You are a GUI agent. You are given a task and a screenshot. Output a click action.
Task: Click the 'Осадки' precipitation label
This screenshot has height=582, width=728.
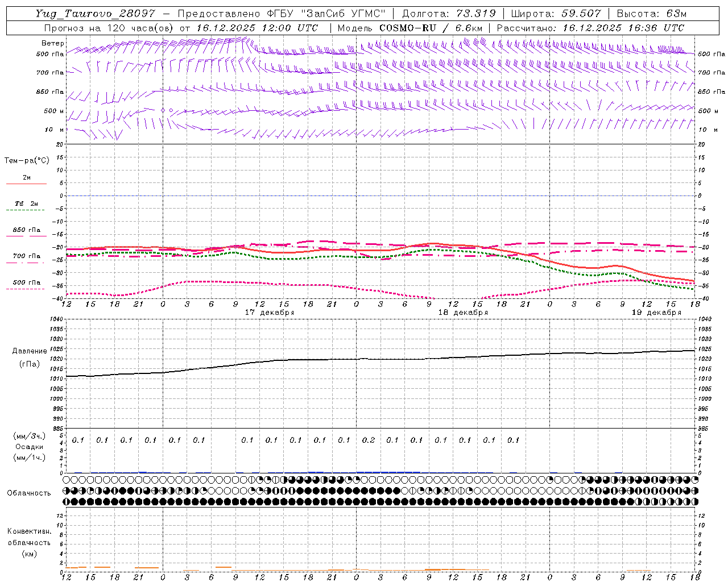pos(29,447)
